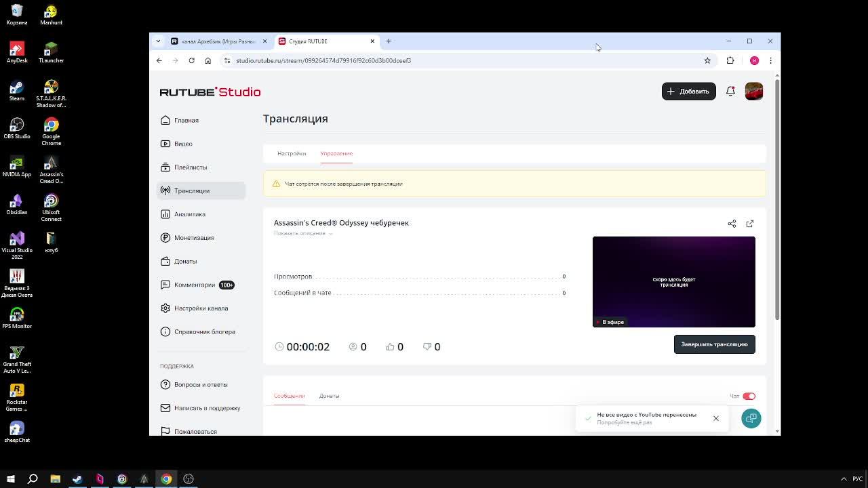Click the Chrome home button
This screenshot has height=488, width=868.
tap(208, 60)
